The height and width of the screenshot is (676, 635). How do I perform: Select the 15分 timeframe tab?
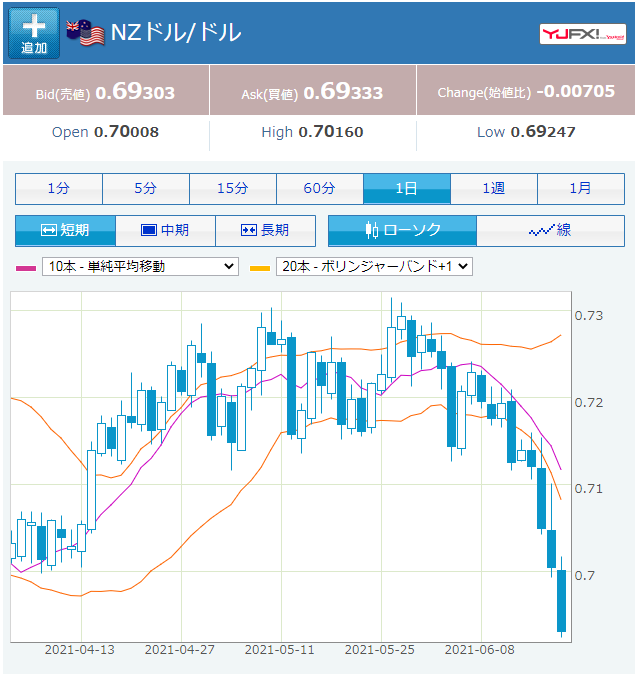pos(233,189)
